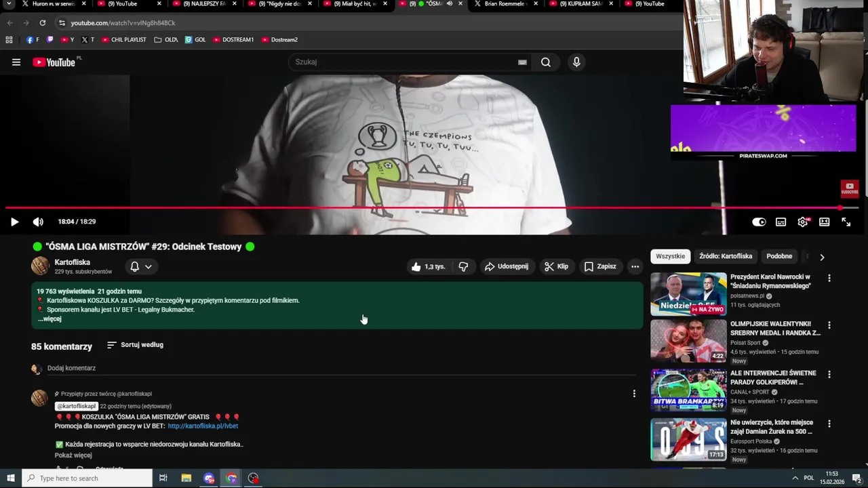Start voice search with microphone icon
The width and height of the screenshot is (868, 488).
[576, 62]
